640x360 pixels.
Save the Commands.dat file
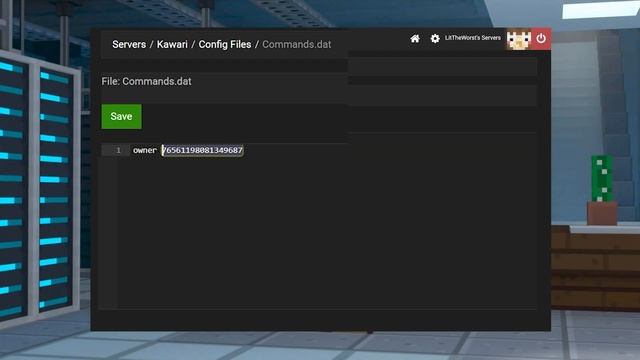tap(122, 116)
